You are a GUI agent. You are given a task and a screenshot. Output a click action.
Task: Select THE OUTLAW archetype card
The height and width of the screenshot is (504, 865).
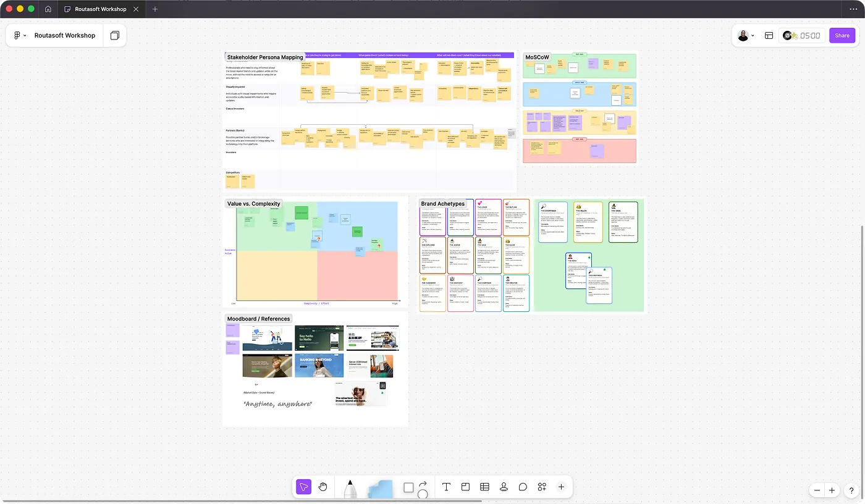[516, 217]
